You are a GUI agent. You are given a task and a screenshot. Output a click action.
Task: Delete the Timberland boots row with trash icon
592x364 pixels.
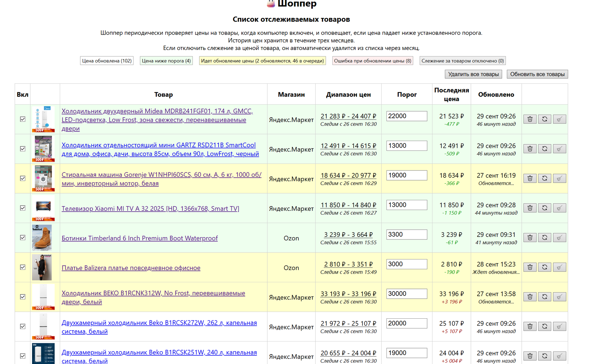point(530,237)
